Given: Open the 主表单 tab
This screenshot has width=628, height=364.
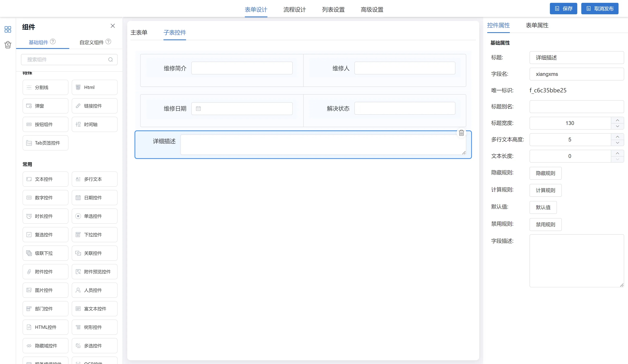Looking at the screenshot, I should tap(139, 33).
